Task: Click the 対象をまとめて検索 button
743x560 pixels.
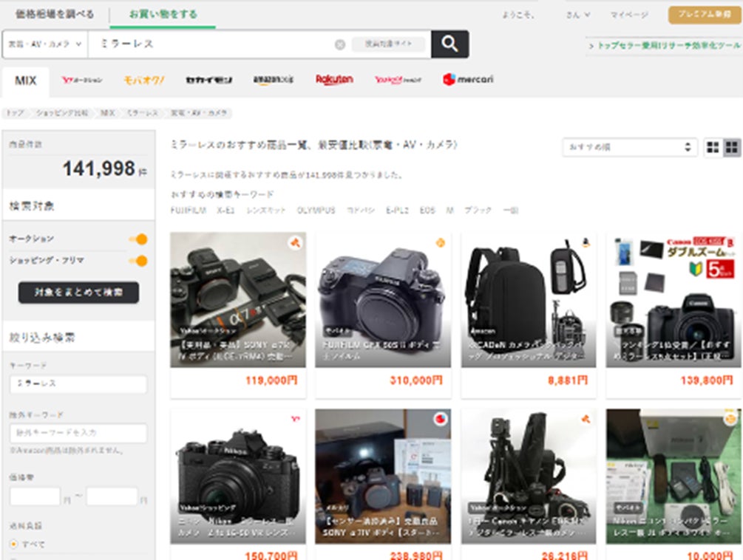Action: (x=78, y=293)
